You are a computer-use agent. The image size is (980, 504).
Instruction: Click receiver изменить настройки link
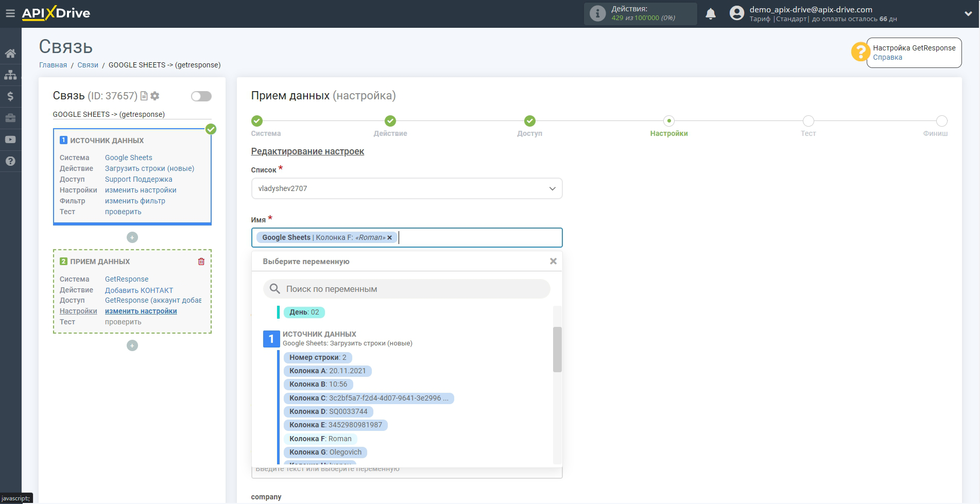point(141,311)
